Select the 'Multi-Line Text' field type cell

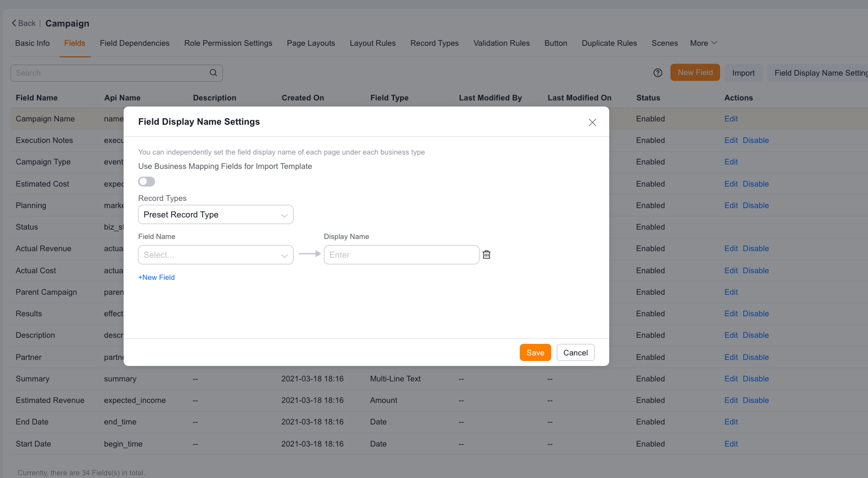pos(396,379)
